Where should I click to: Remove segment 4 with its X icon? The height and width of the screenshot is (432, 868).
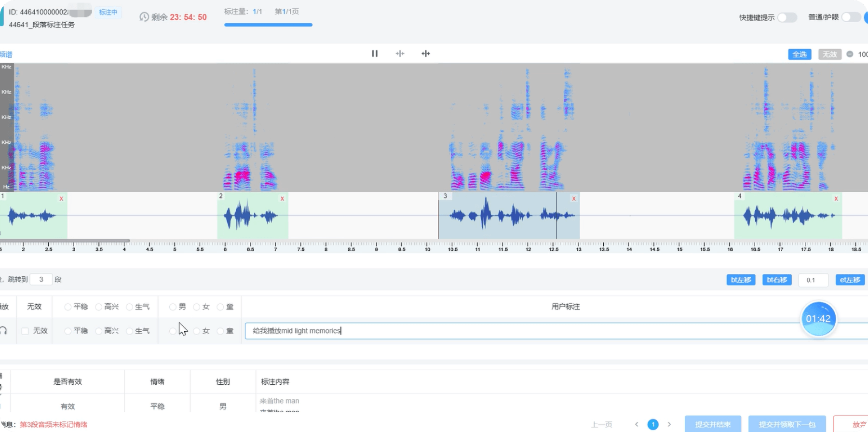(x=836, y=199)
